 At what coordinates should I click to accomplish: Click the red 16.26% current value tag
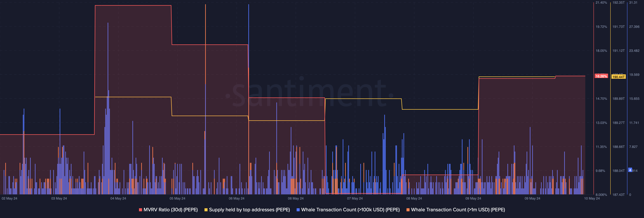(601, 76)
